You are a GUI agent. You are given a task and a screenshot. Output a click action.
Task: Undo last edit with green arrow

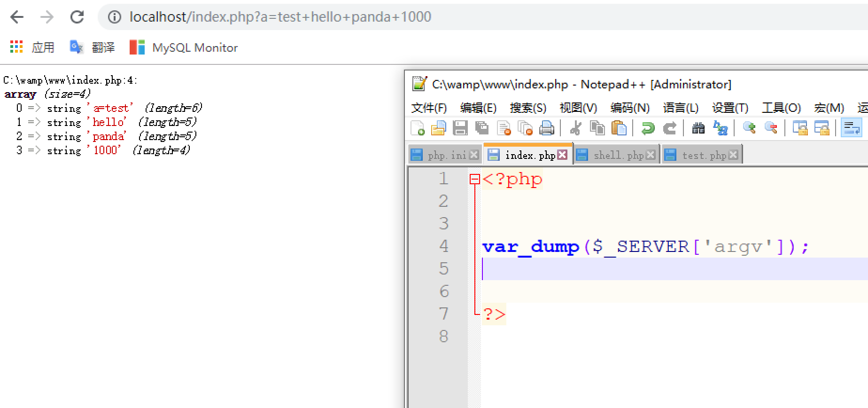pyautogui.click(x=648, y=128)
